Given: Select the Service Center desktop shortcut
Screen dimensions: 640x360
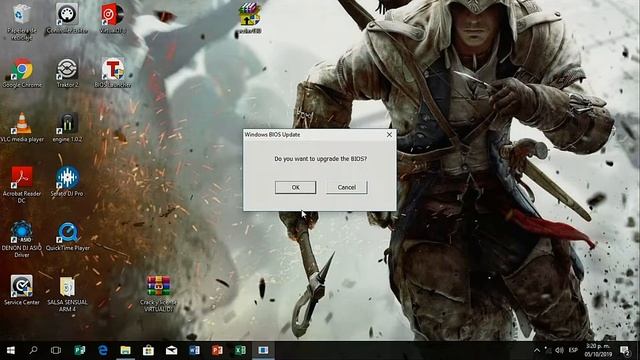Looking at the screenshot, I should (x=22, y=290).
